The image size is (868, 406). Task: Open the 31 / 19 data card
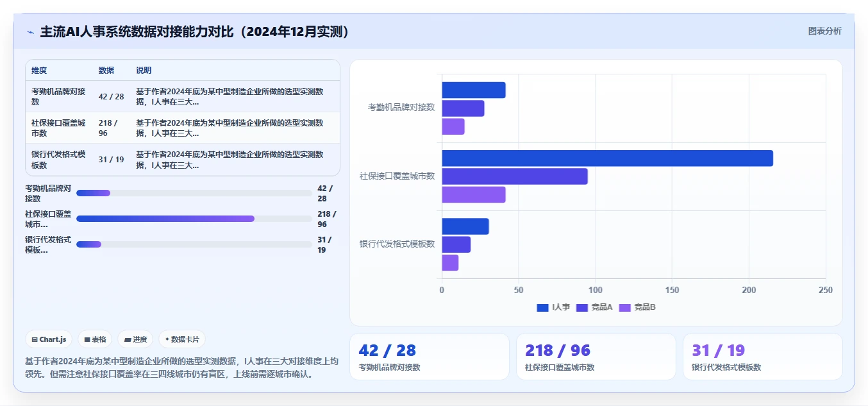[763, 357]
